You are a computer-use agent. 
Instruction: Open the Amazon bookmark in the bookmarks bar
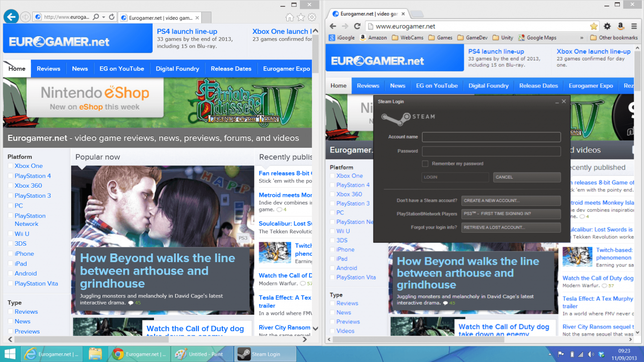[373, 38]
